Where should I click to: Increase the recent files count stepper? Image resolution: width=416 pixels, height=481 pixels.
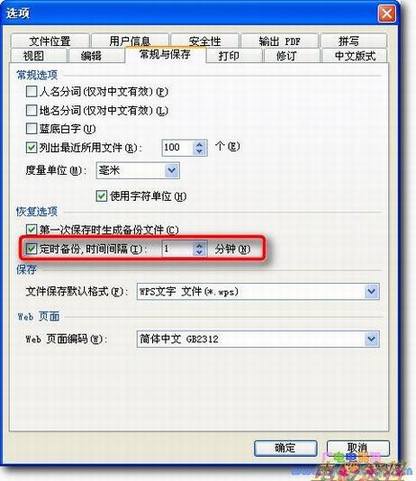coord(199,144)
